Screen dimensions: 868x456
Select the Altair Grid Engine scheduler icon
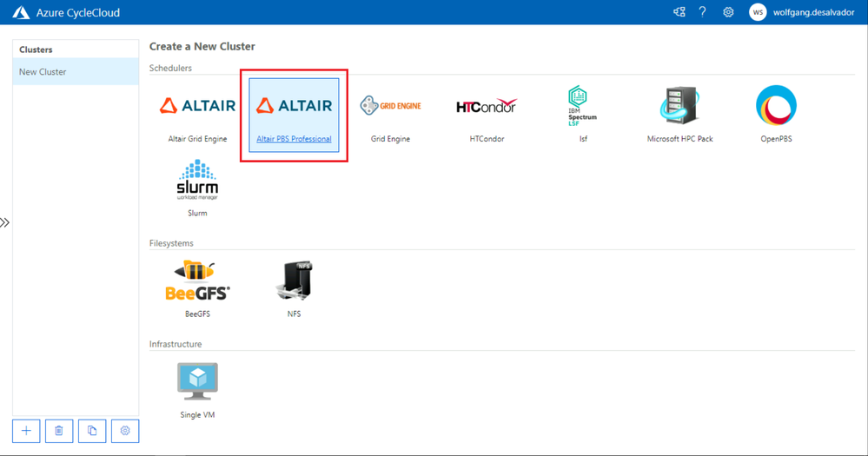pyautogui.click(x=197, y=105)
